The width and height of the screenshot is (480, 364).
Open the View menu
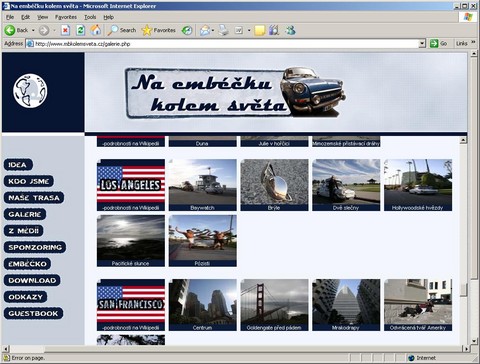42,17
